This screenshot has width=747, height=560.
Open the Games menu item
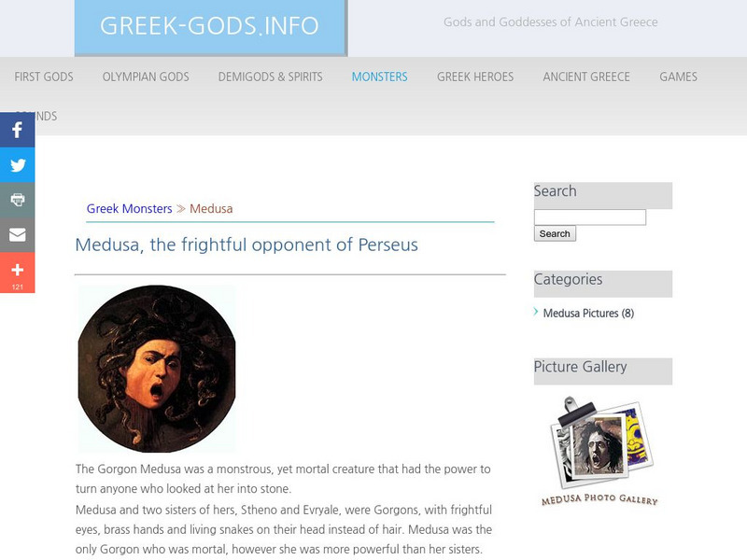pyautogui.click(x=679, y=77)
